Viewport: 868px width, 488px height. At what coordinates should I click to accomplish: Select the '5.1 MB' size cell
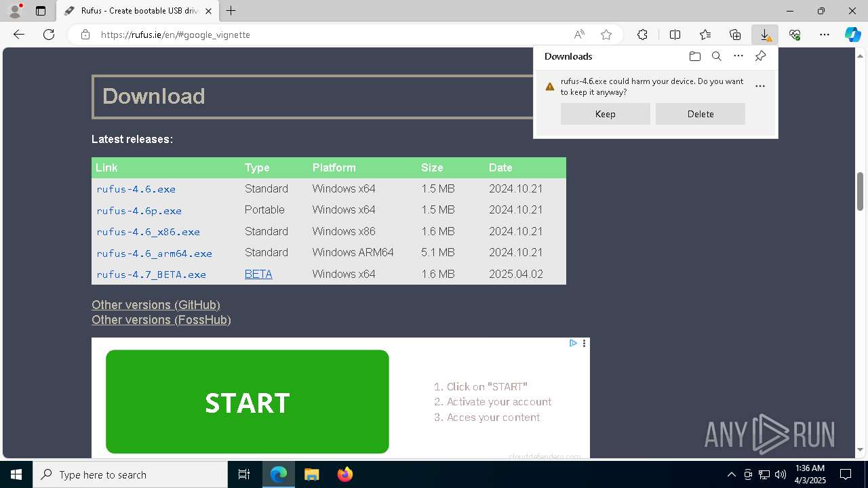pyautogui.click(x=438, y=252)
